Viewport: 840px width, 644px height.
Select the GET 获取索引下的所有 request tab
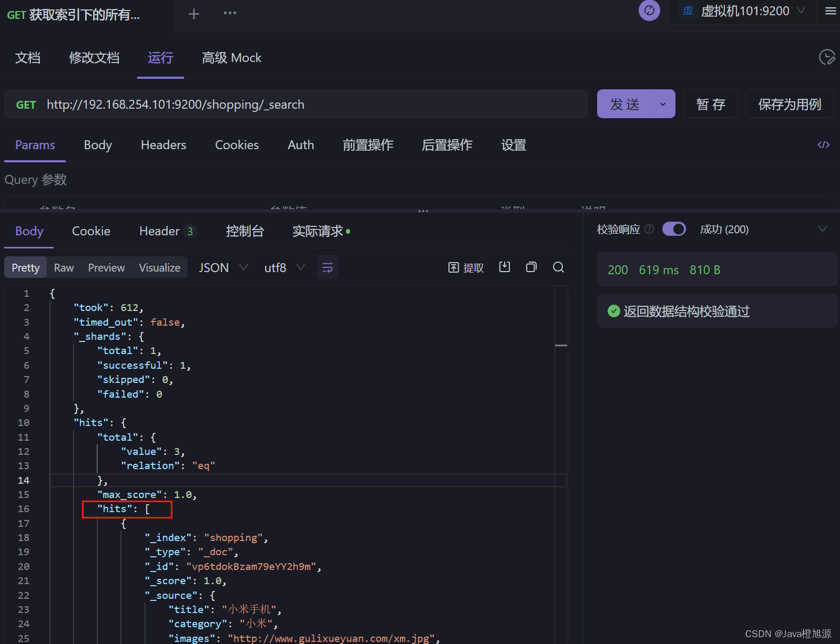coord(74,15)
